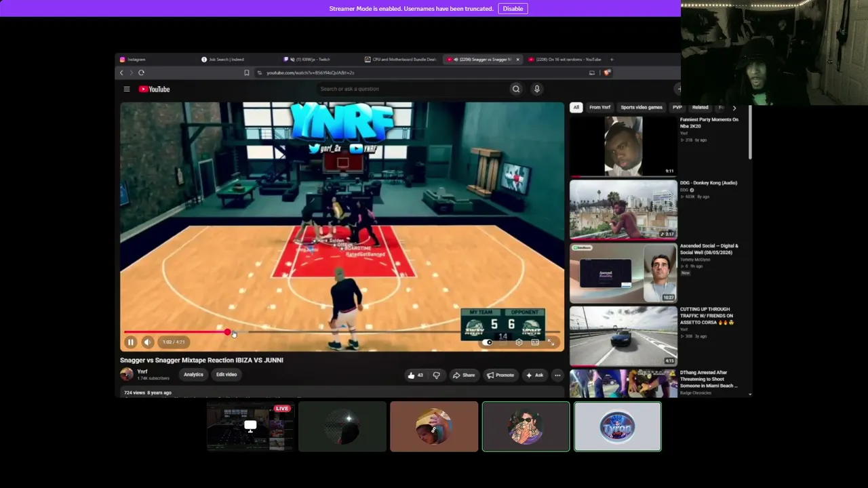Select the Related filter chip
The image size is (868, 488).
[x=700, y=107]
